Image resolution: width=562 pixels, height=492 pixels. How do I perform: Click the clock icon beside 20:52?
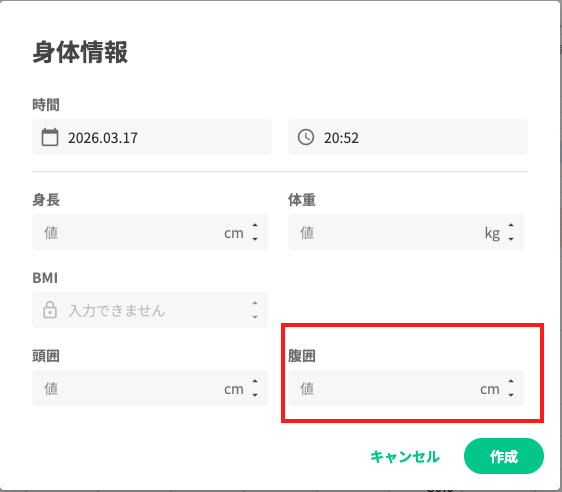pyautogui.click(x=306, y=137)
